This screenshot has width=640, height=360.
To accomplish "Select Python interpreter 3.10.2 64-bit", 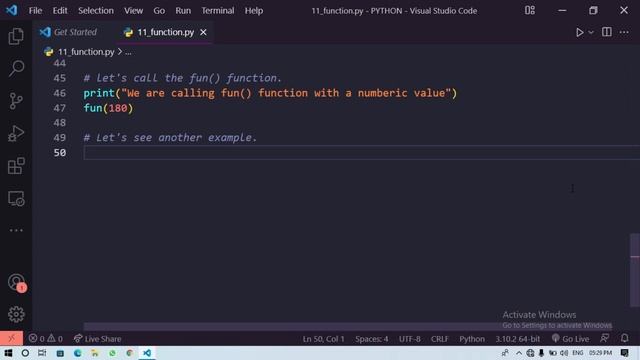I will point(518,339).
